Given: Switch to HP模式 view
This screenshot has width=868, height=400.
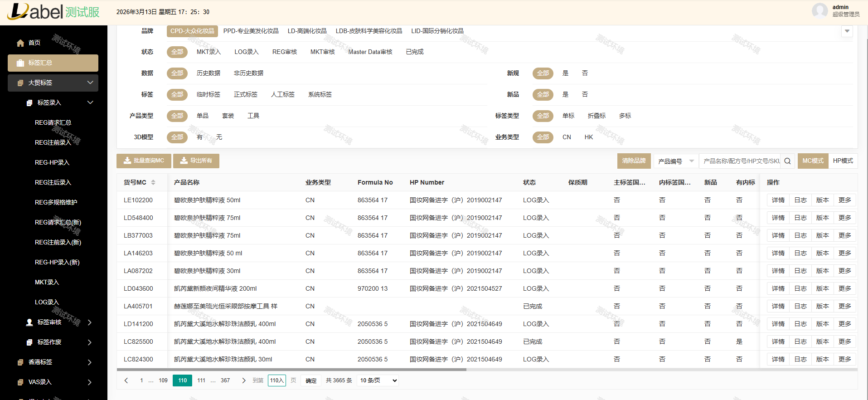Looking at the screenshot, I should tap(843, 161).
